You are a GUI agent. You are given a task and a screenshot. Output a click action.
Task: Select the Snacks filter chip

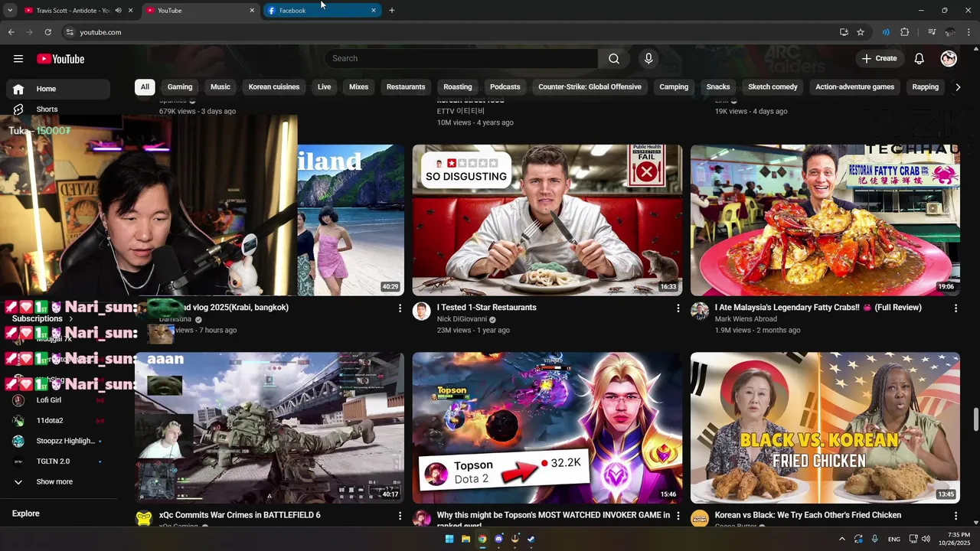click(x=718, y=87)
